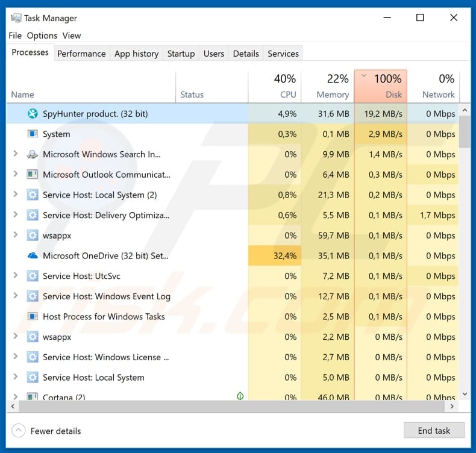Click the horizontal scrollbar right arrow
The width and height of the screenshot is (476, 453).
point(452,406)
